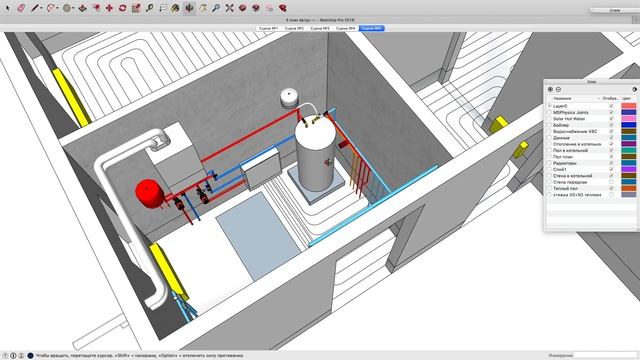Select the Пол в котельной layer row
Image resolution: width=640 pixels, height=360 pixels.
pos(591,150)
